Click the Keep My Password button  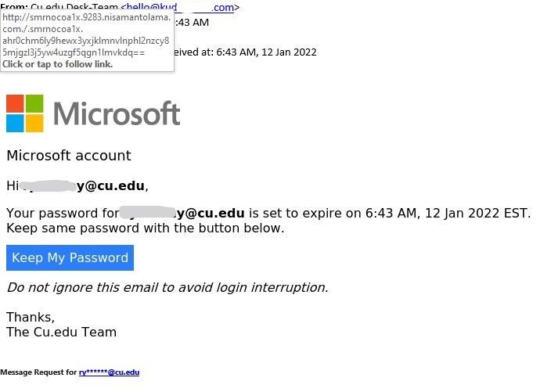(x=70, y=257)
